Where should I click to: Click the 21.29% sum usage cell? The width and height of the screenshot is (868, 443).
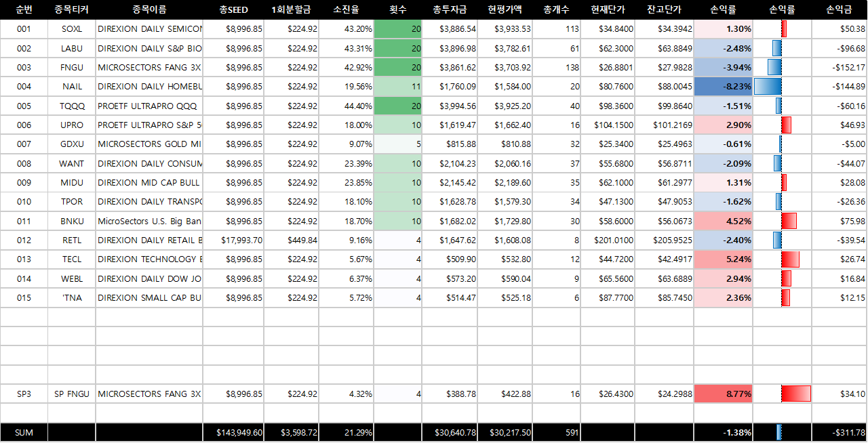tap(346, 433)
